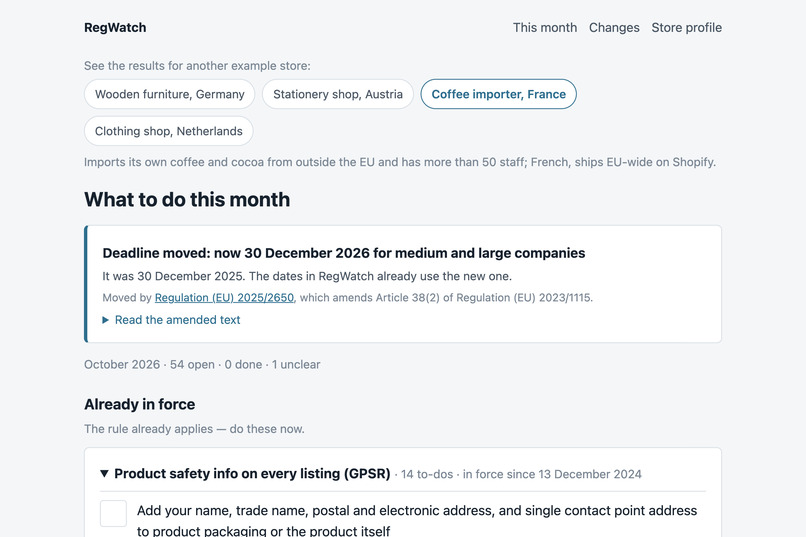Click the Deadline moved notice title

click(344, 253)
